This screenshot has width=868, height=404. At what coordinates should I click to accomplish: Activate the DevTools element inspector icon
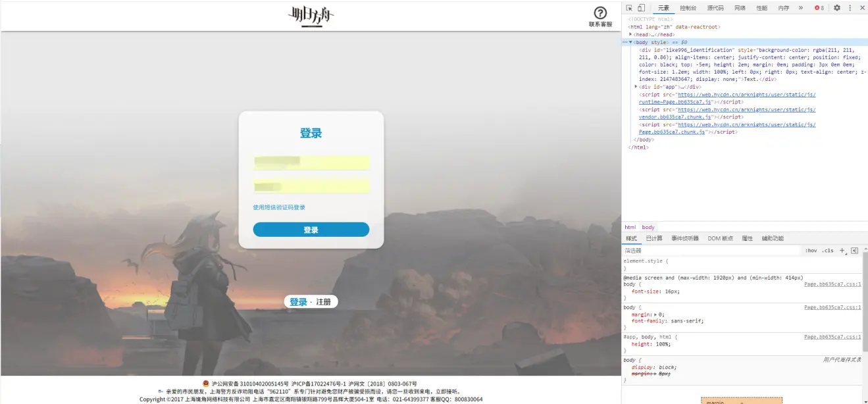[629, 8]
